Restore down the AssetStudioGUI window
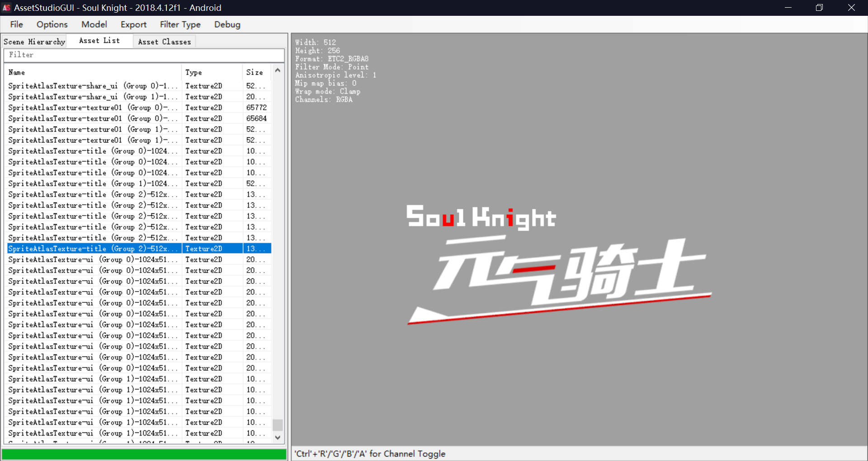 [x=819, y=8]
